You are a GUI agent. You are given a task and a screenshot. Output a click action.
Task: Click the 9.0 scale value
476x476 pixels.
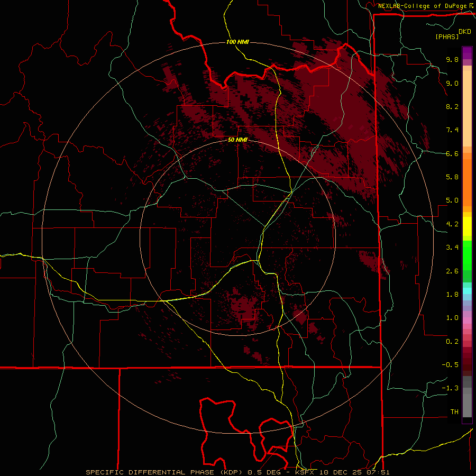452,83
